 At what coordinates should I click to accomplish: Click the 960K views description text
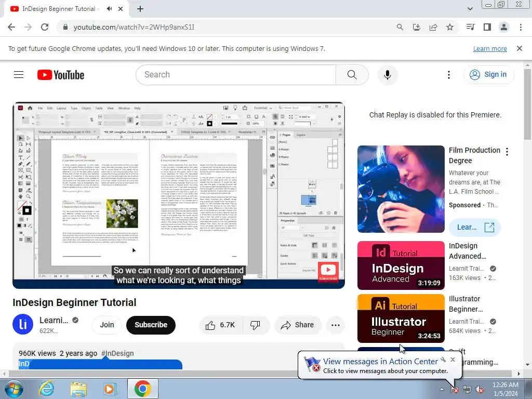(37, 353)
